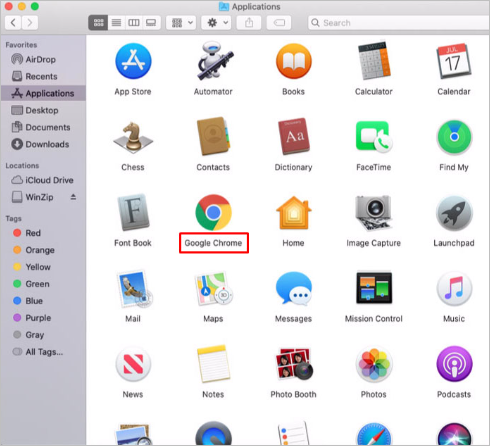The width and height of the screenshot is (490, 446).
Task: Click into the Search field
Action: click(x=399, y=23)
